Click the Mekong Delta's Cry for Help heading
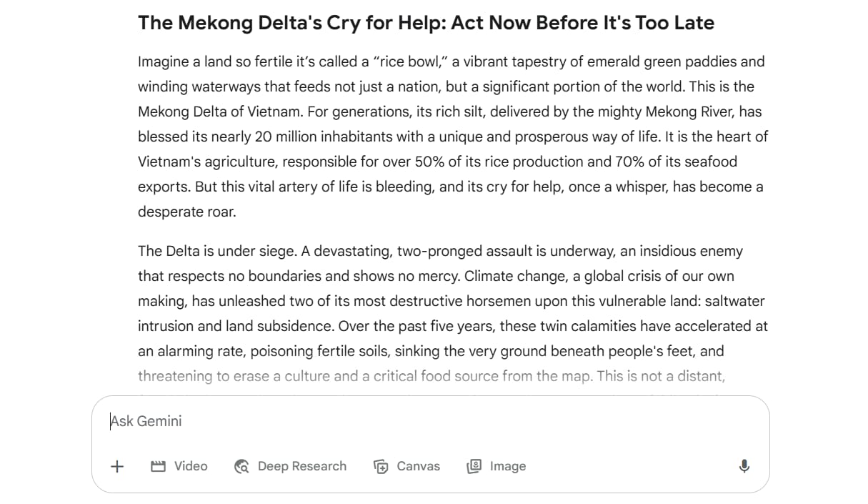This screenshot has height=504, width=868. tap(426, 23)
